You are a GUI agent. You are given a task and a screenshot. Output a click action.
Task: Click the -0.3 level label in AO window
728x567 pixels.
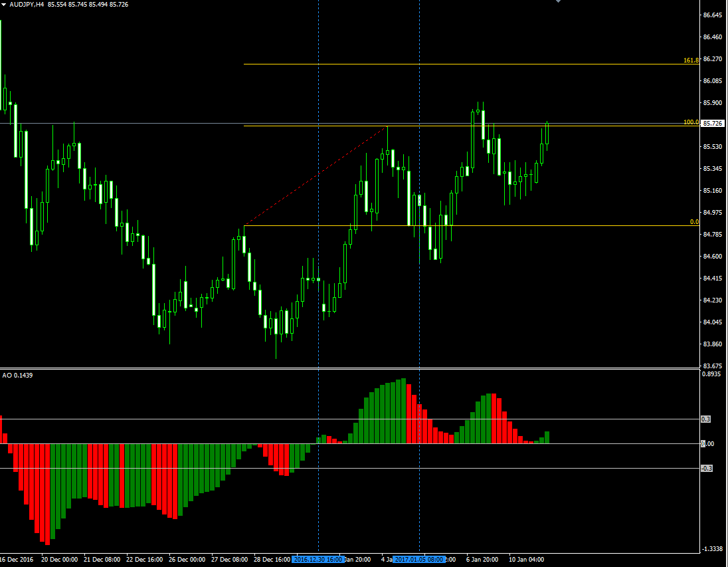[707, 469]
